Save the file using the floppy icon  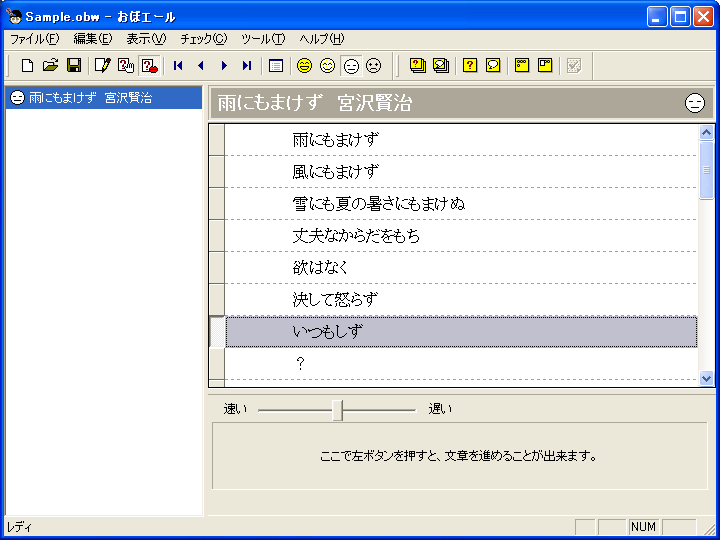[x=74, y=66]
